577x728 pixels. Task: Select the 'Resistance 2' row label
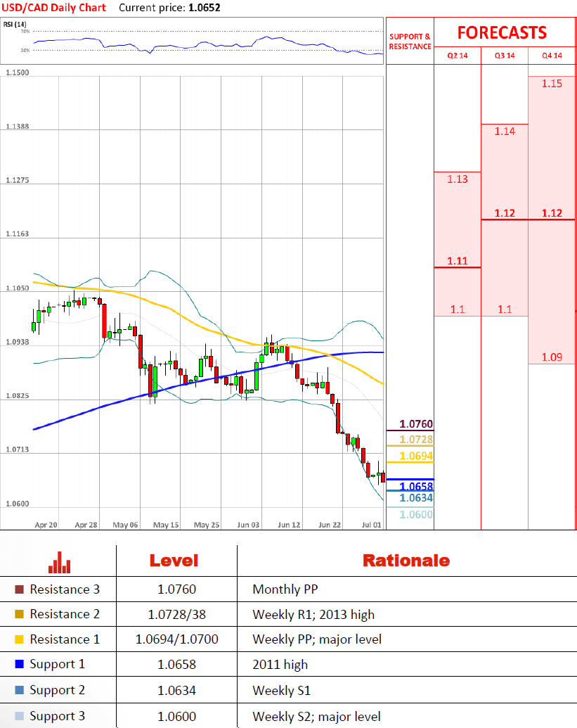point(65,614)
